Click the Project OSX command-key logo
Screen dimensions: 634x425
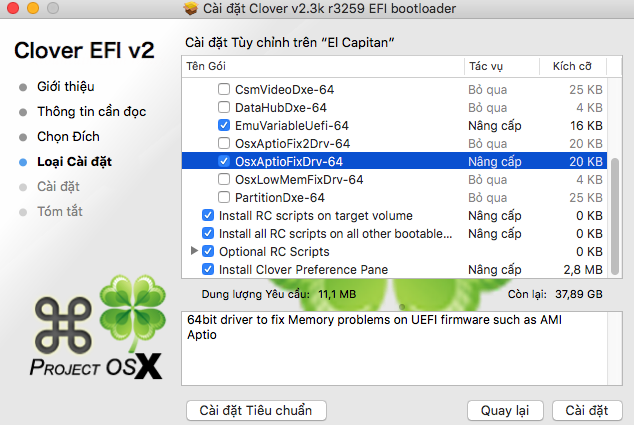coord(56,320)
